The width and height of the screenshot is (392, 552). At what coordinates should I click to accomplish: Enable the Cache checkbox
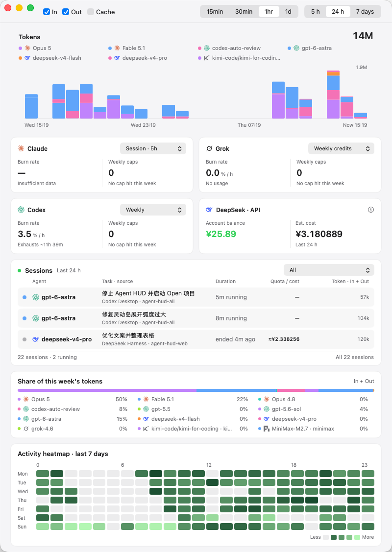(x=91, y=12)
